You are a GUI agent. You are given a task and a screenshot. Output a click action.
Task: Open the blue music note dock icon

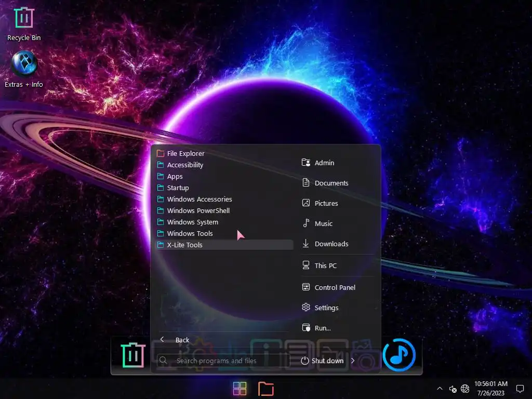(x=399, y=355)
